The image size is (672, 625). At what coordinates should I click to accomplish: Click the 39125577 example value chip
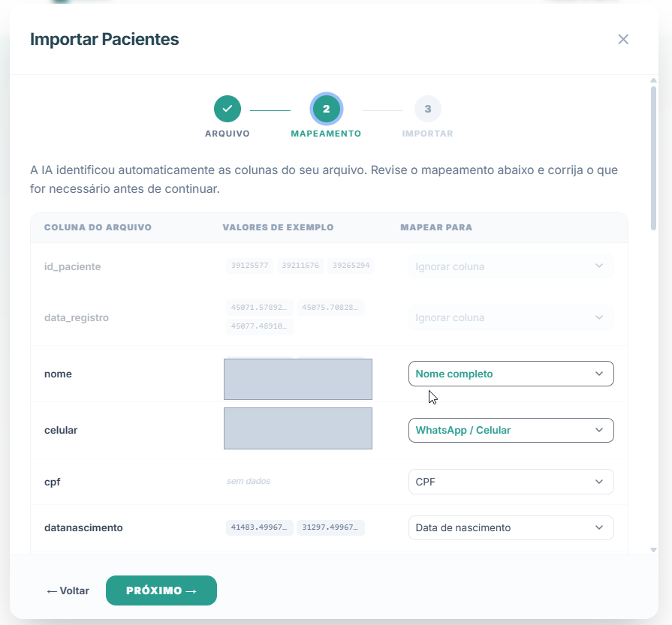249,266
